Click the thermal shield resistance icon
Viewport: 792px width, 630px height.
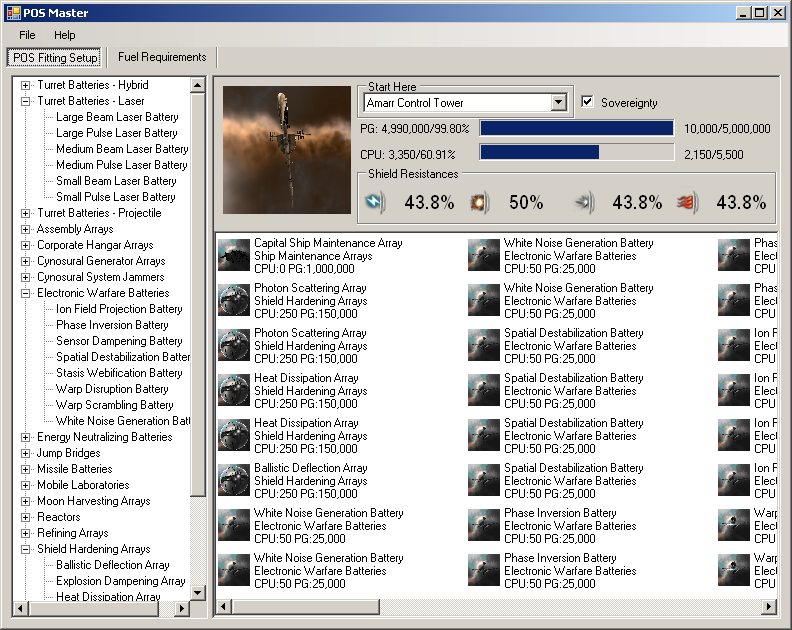tap(688, 203)
